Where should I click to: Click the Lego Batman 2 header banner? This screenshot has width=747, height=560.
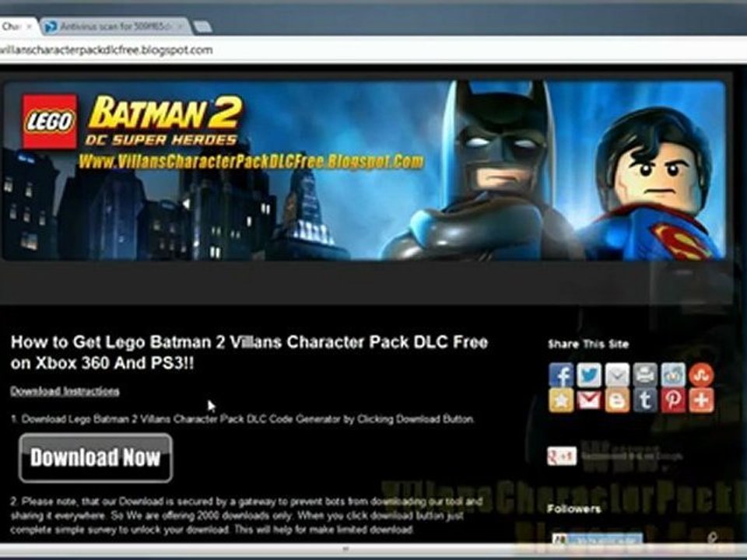click(364, 170)
